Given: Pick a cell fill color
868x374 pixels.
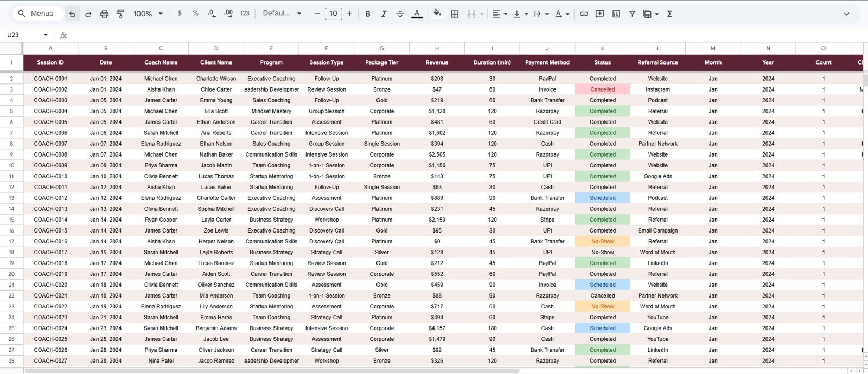Looking at the screenshot, I should pyautogui.click(x=437, y=14).
